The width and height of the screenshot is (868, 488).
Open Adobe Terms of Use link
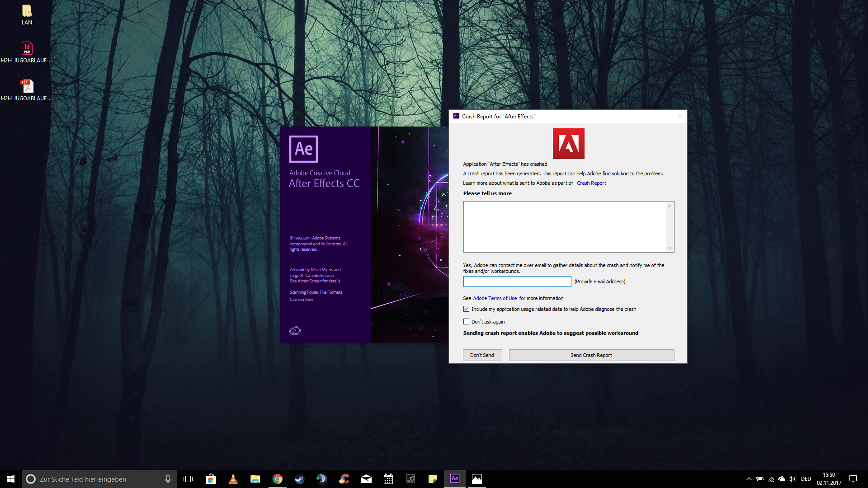(x=495, y=298)
